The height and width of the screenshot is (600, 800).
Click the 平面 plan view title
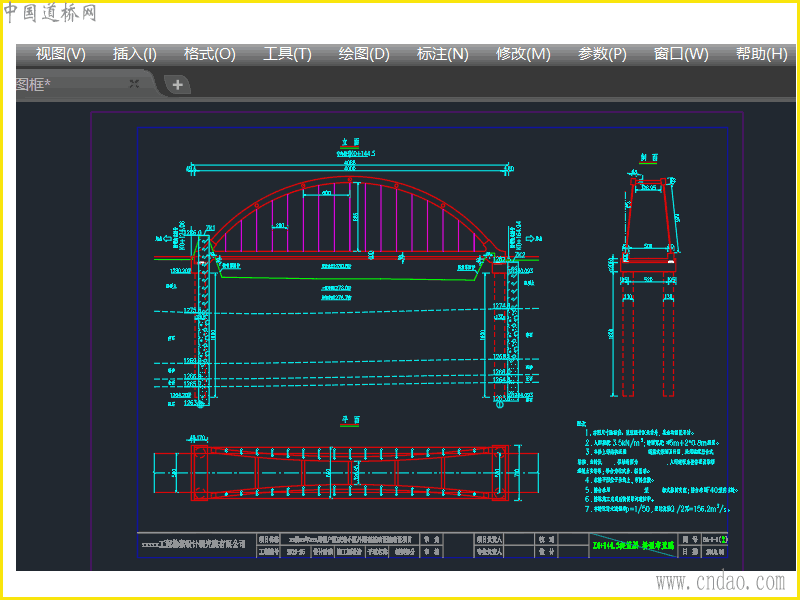click(x=350, y=420)
